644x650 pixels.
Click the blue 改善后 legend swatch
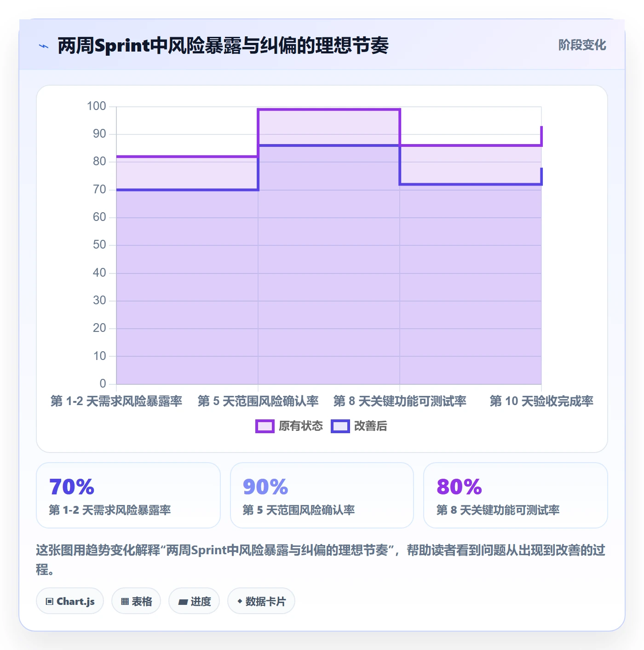[x=340, y=426]
